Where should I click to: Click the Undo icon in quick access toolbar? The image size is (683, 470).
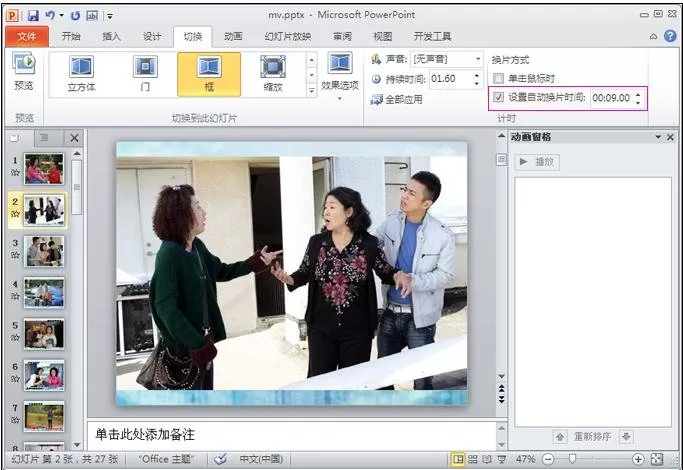[50, 16]
